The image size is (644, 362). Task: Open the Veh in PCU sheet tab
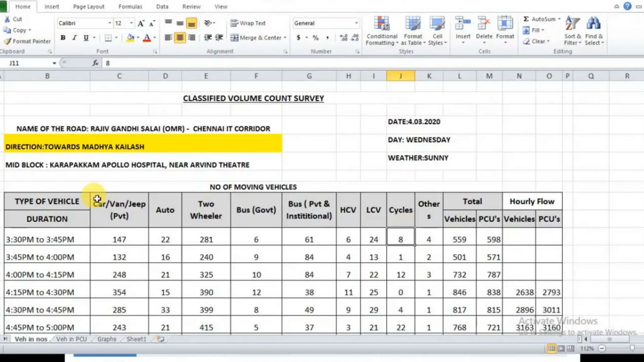(71, 339)
